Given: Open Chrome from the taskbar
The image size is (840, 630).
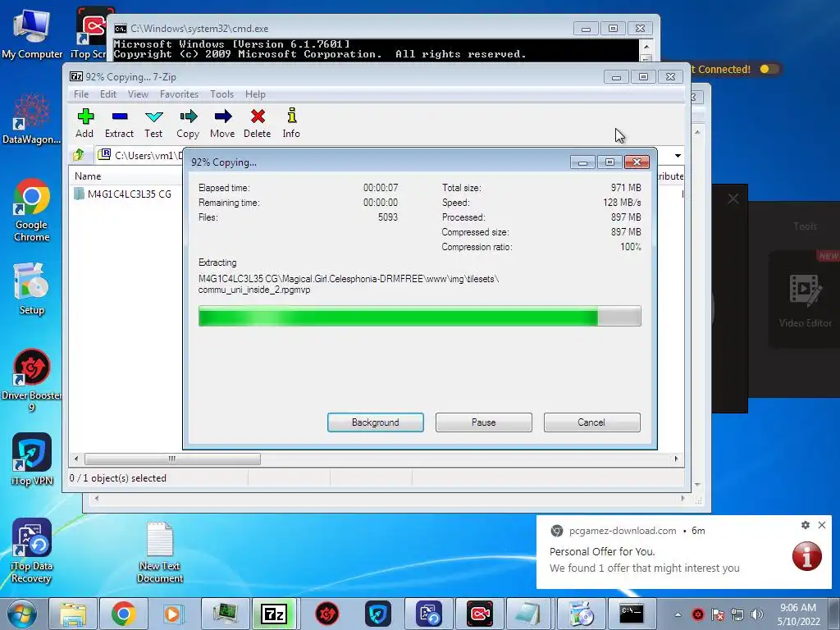Looking at the screenshot, I should 124,614.
